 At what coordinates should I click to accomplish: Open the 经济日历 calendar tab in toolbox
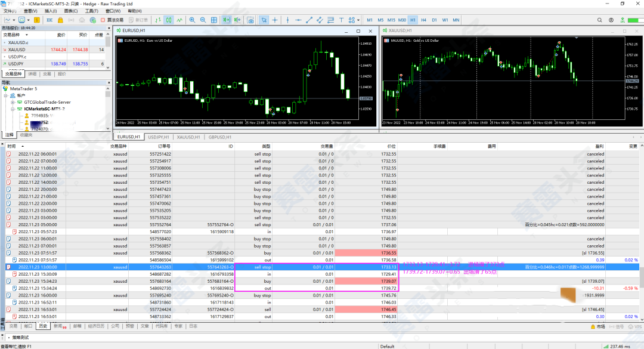[x=96, y=326]
